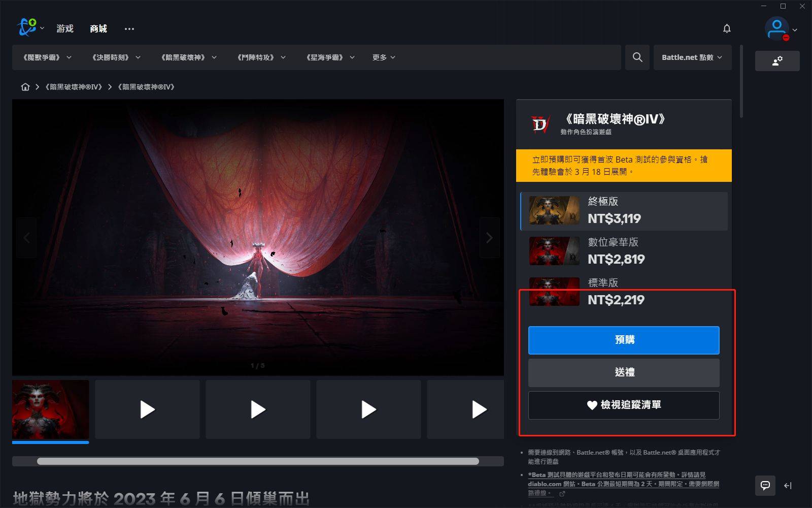This screenshot has width=812, height=508.
Task: Select the 數位豪華版 edition NT$2,819
Action: 624,251
